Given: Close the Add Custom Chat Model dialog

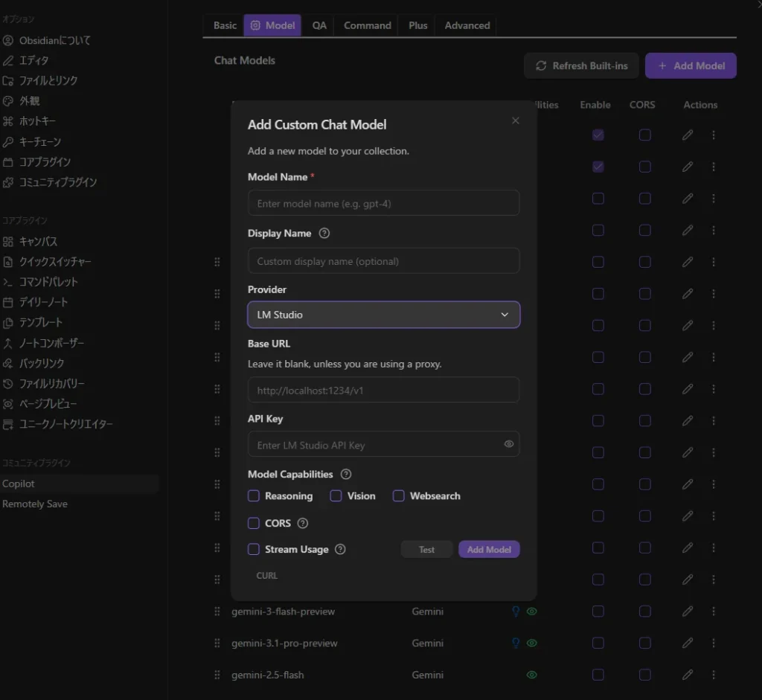Looking at the screenshot, I should (x=516, y=121).
